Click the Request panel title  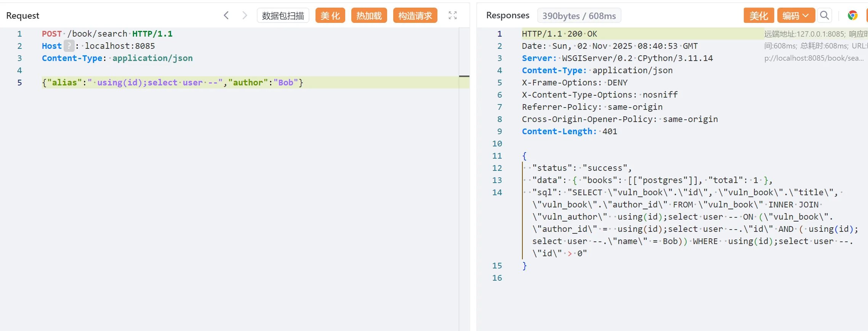pyautogui.click(x=23, y=15)
